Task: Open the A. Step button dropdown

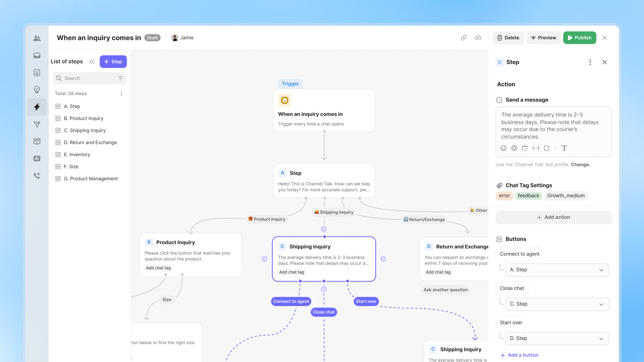Action: coord(557,270)
